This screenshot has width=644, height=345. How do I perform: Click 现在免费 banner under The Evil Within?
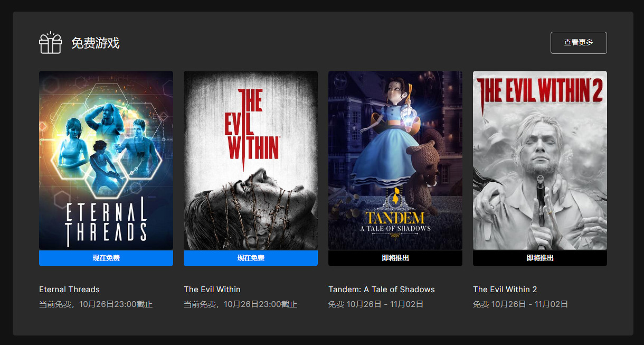(x=251, y=258)
